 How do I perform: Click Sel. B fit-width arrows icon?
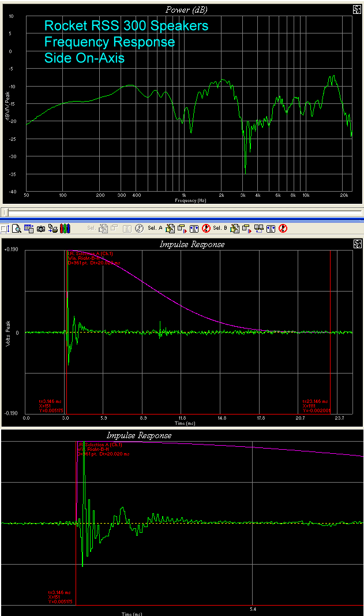[271, 228]
